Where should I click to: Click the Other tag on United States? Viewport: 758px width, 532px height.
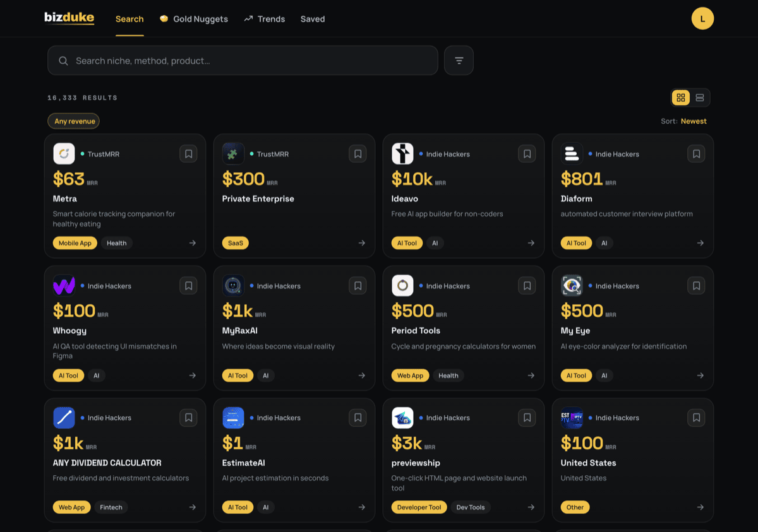click(x=575, y=507)
